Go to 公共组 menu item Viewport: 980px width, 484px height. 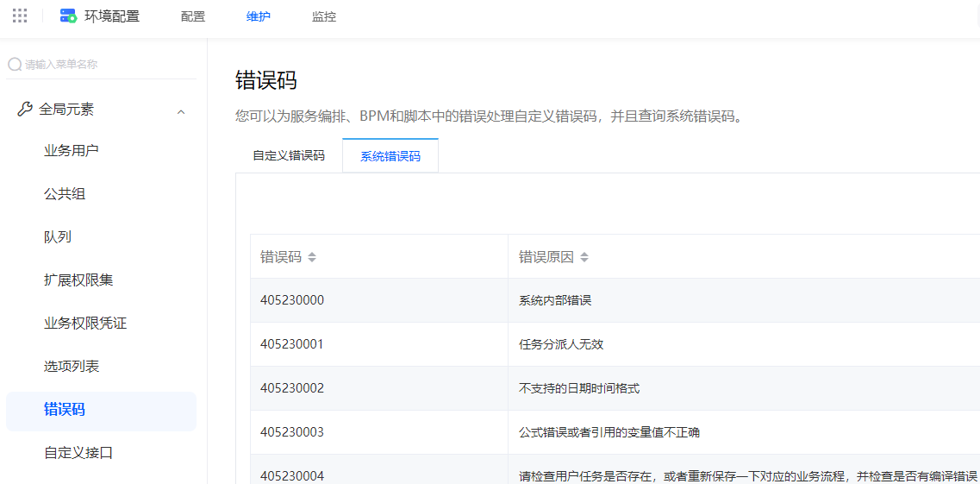[65, 194]
